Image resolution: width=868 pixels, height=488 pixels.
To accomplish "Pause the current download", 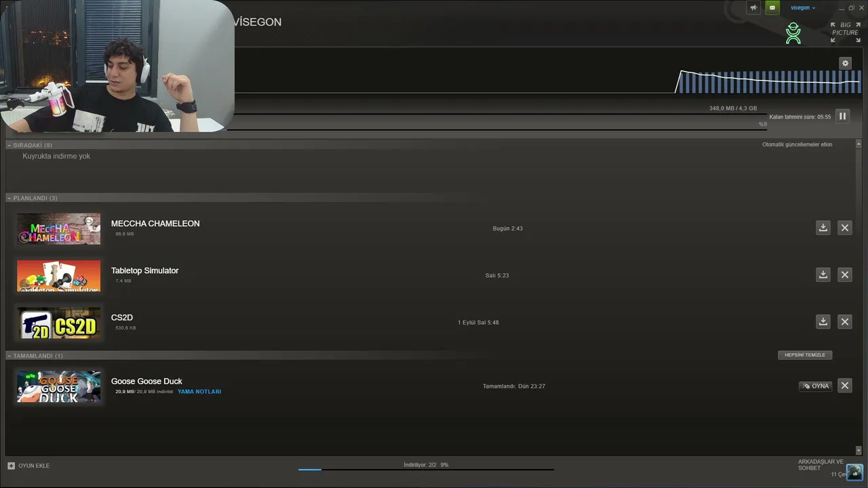I will [x=842, y=116].
